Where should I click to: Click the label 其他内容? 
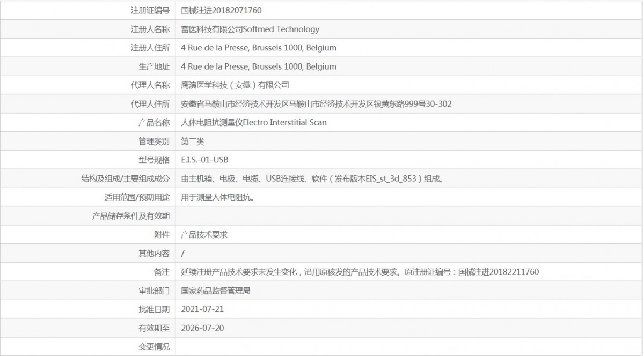coord(154,254)
